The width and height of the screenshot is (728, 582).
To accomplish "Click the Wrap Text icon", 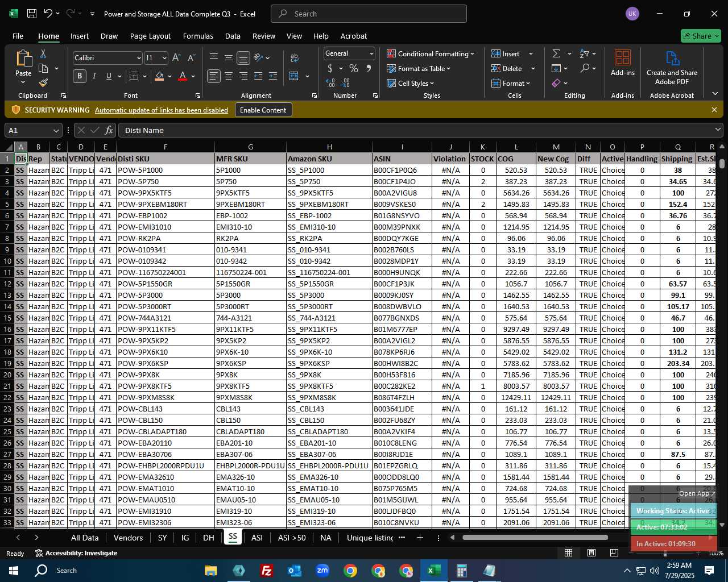I will (x=295, y=57).
